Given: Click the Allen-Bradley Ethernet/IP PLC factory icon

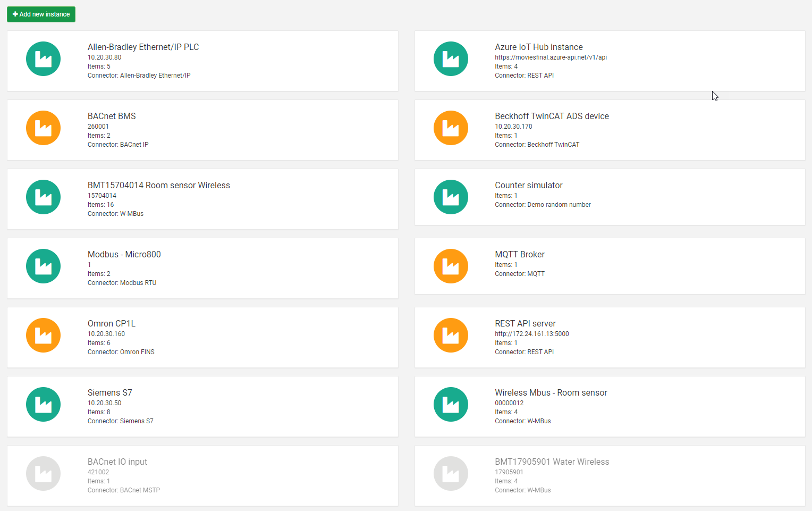Looking at the screenshot, I should 43,58.
